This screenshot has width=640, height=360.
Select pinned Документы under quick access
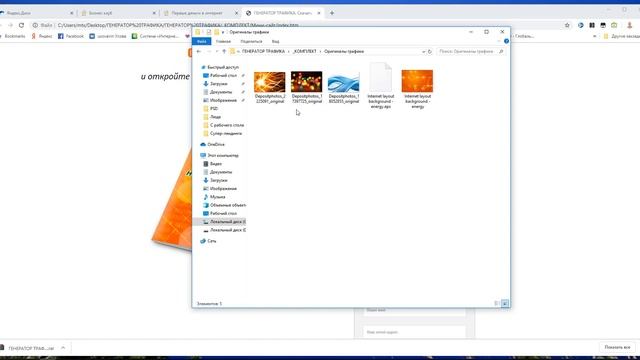tap(221, 92)
